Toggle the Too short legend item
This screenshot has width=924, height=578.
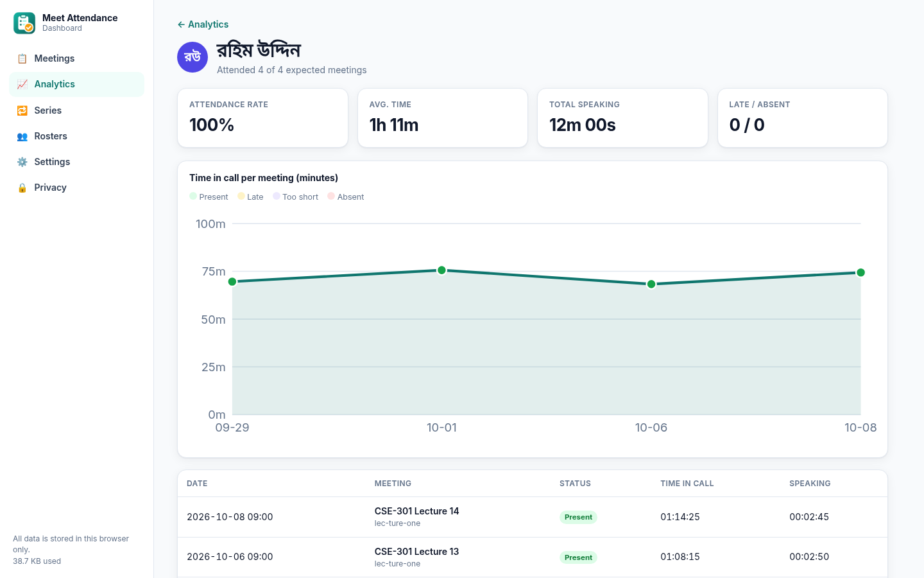coord(295,197)
